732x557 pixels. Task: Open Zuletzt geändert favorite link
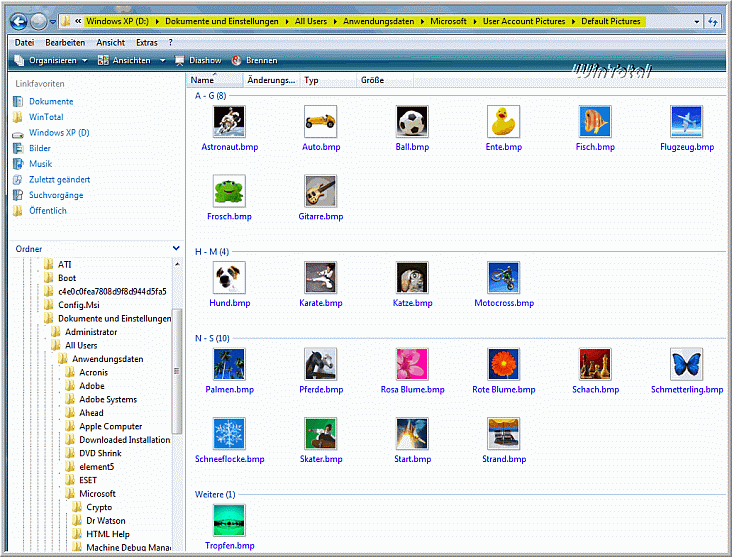click(59, 179)
